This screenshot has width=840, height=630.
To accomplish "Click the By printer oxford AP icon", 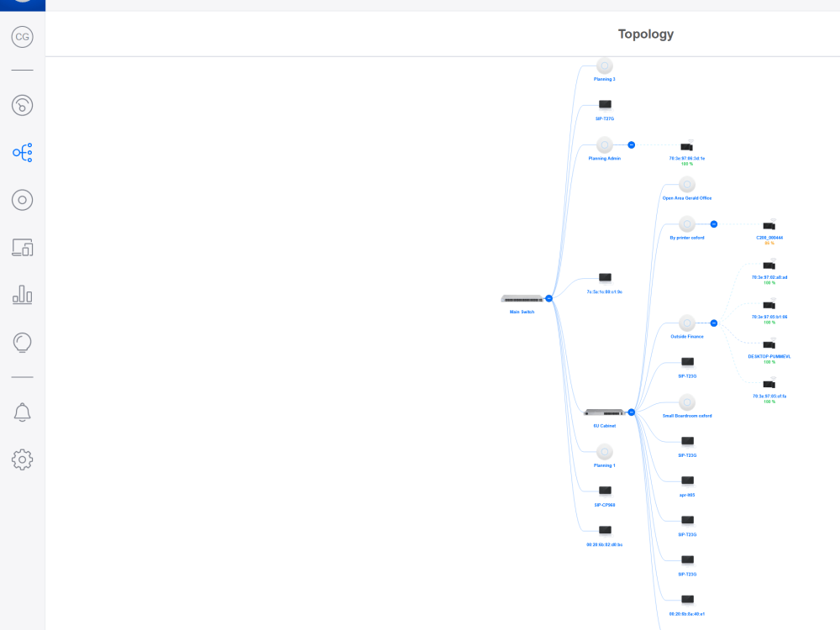I will tap(687, 224).
